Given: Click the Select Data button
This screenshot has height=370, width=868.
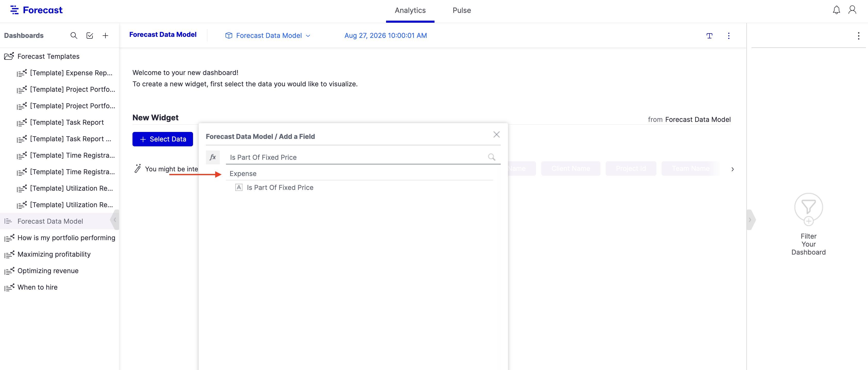Looking at the screenshot, I should pos(163,139).
